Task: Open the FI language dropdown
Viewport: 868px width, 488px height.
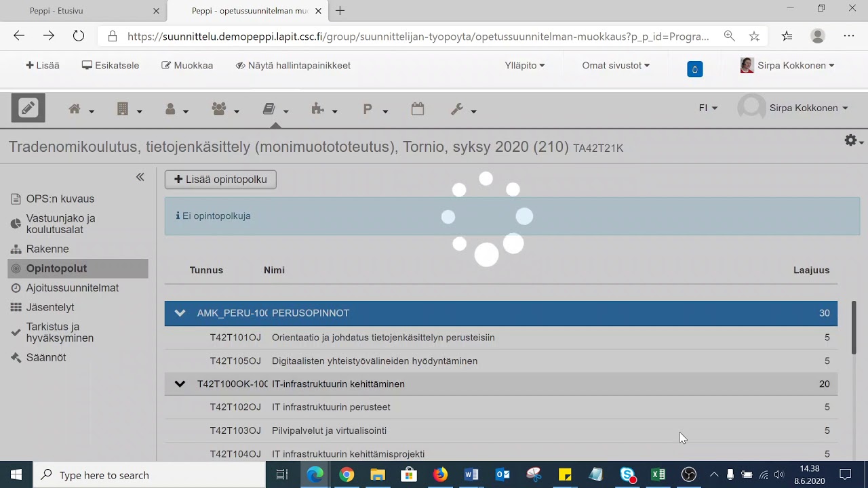Action: (x=708, y=108)
